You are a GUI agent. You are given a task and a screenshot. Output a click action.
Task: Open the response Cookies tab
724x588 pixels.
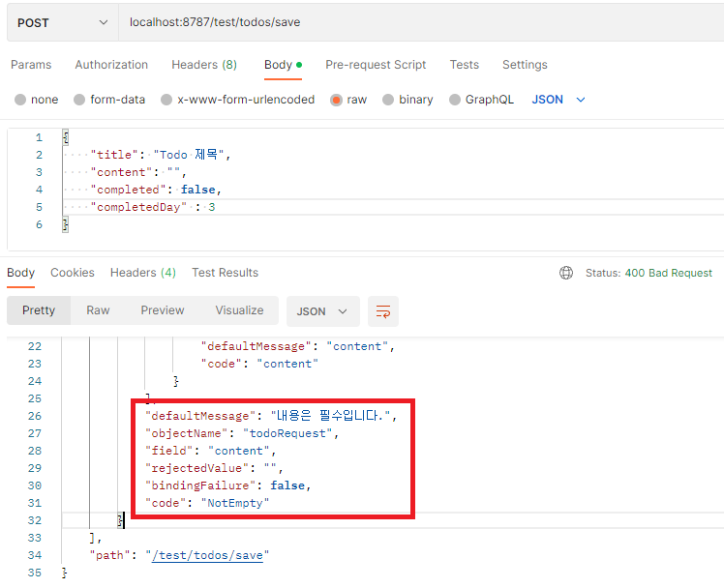point(72,273)
